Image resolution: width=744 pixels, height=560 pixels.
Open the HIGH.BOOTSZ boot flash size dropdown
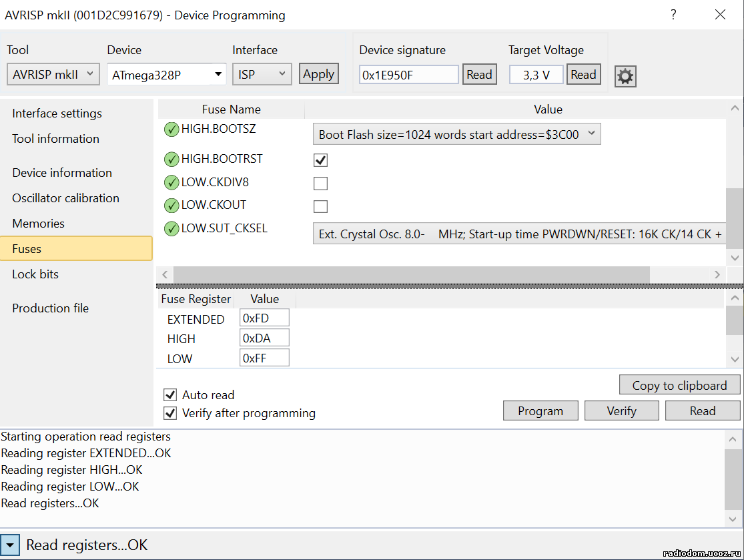(x=456, y=134)
